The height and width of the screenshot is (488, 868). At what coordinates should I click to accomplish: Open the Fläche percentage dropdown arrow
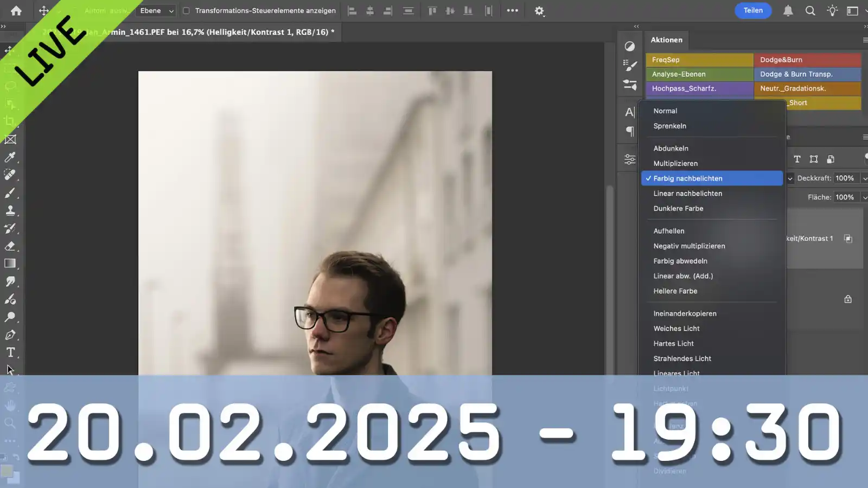point(864,197)
